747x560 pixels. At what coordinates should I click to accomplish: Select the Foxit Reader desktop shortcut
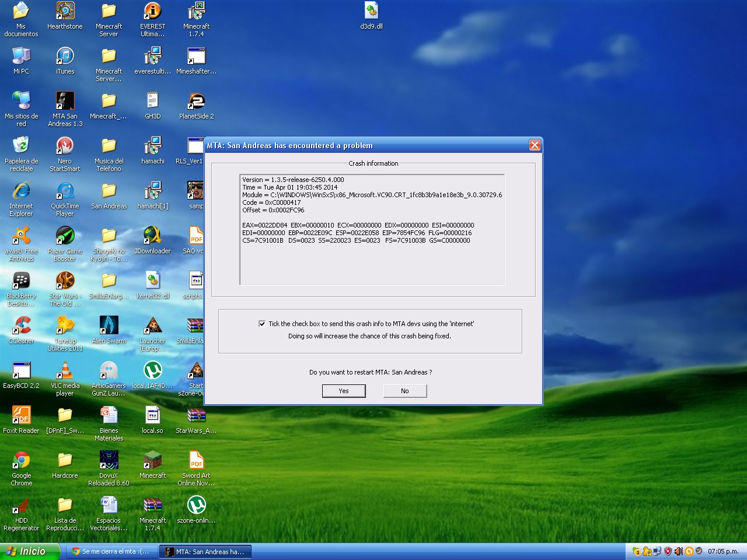[x=21, y=420]
